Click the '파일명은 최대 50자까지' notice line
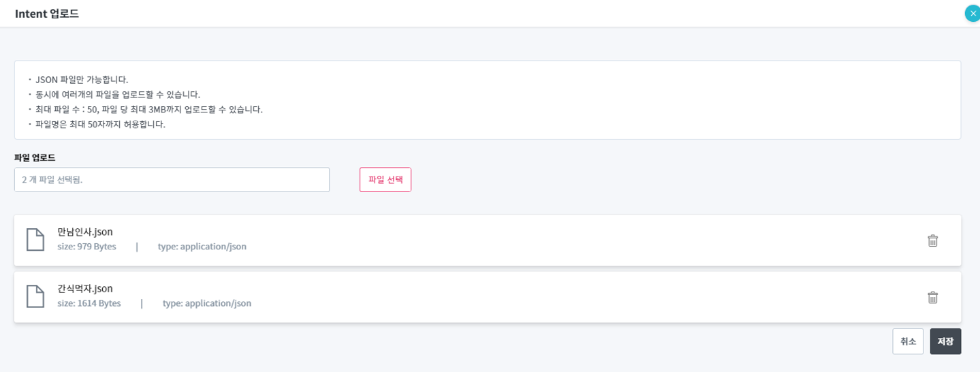The height and width of the screenshot is (372, 980). [100, 125]
